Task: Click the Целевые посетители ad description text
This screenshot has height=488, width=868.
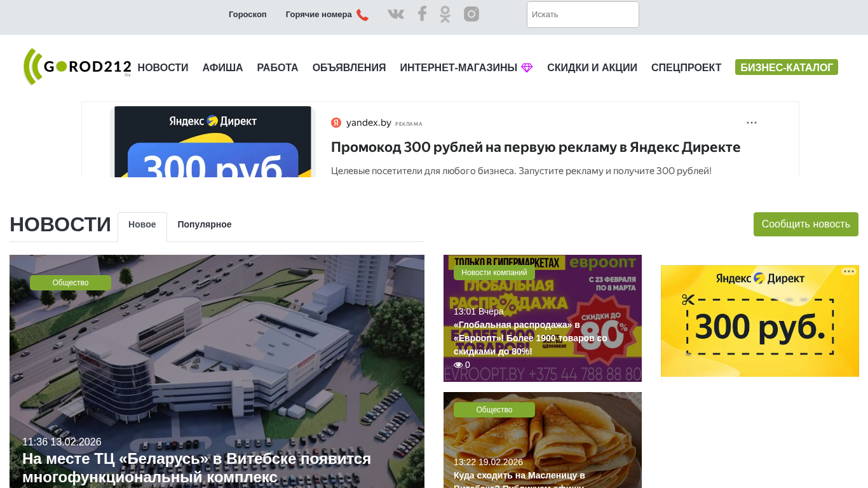Action: [x=521, y=171]
